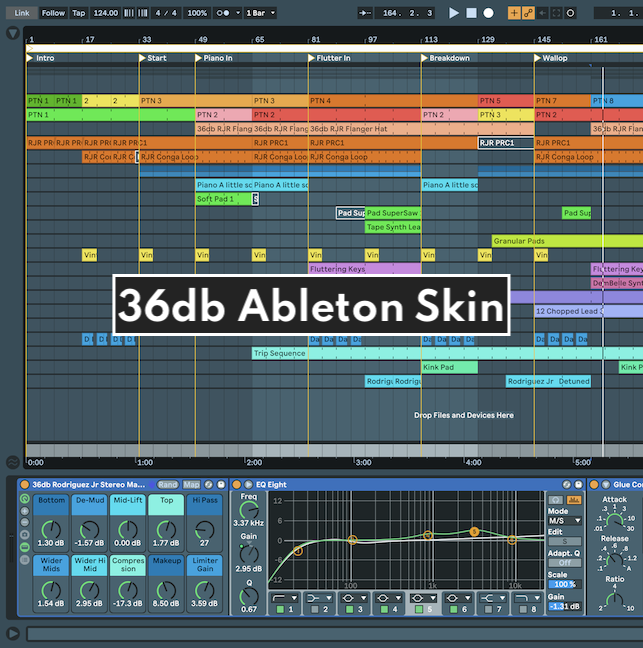Viewport: 643px width, 648px height.
Task: Toggle the Link button
Action: [x=22, y=13]
